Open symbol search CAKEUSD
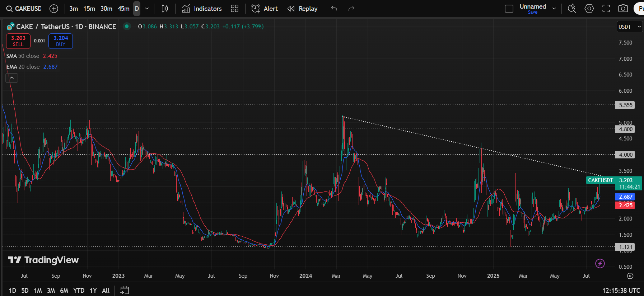Viewport: 644px width, 296px height. [24, 9]
